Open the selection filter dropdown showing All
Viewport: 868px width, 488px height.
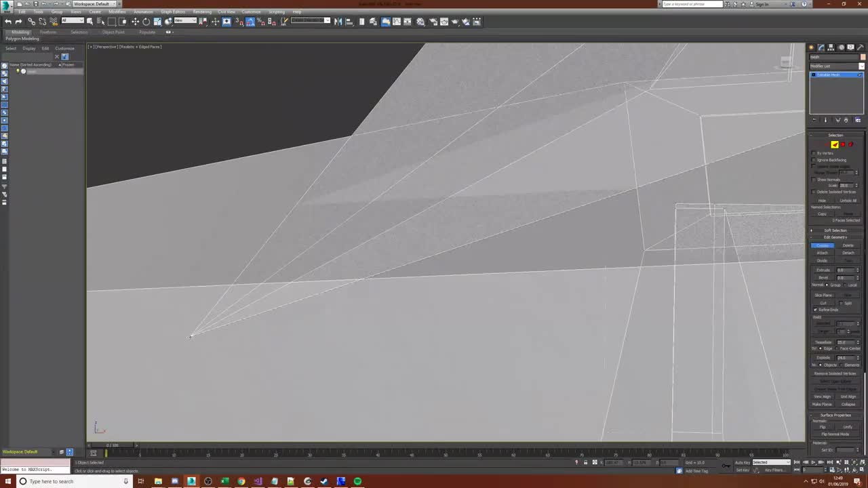point(73,21)
